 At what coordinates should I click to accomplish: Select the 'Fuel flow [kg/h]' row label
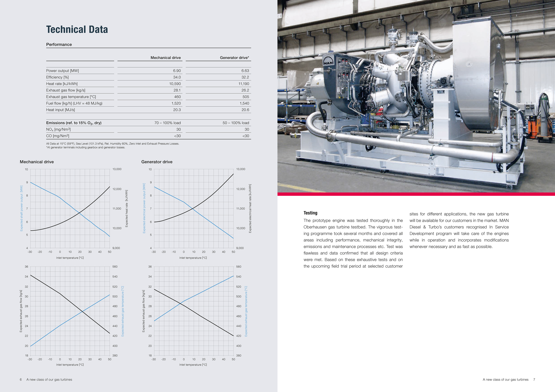(x=74, y=103)
